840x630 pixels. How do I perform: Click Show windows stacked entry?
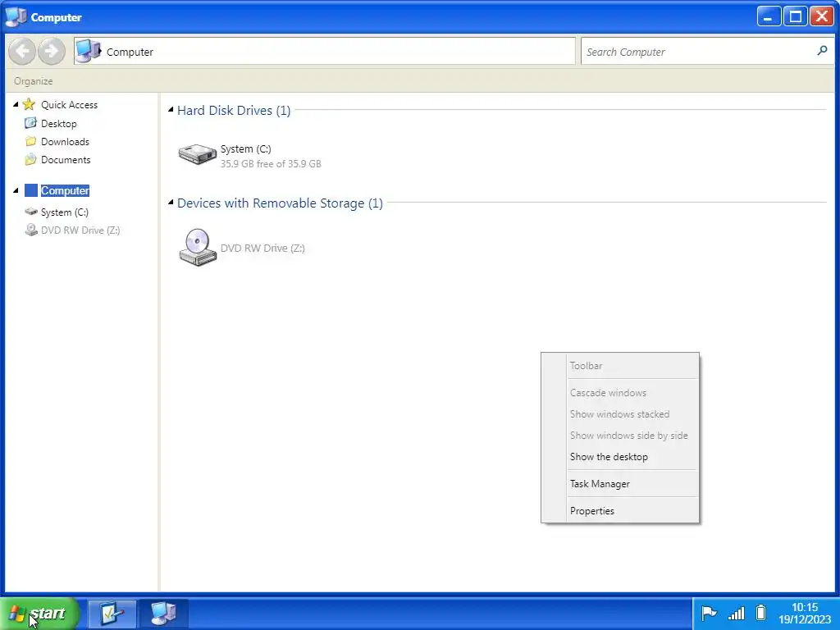(620, 414)
